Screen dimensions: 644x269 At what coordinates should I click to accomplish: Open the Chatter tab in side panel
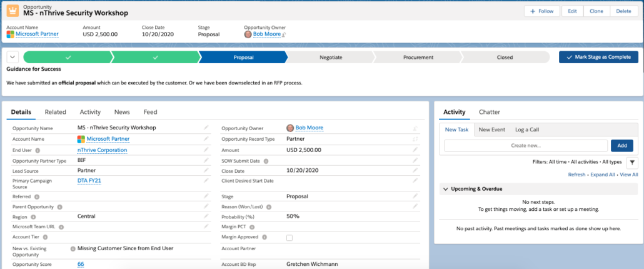490,112
